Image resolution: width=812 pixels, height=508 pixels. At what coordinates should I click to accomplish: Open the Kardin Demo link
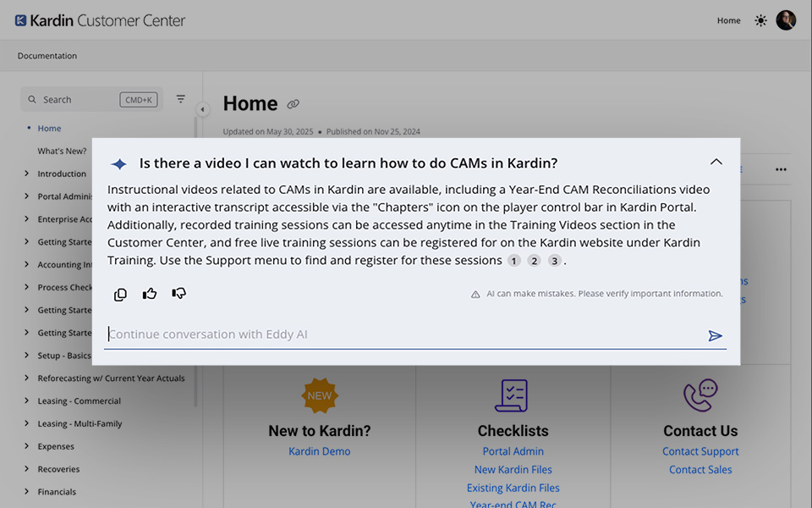[x=319, y=450]
